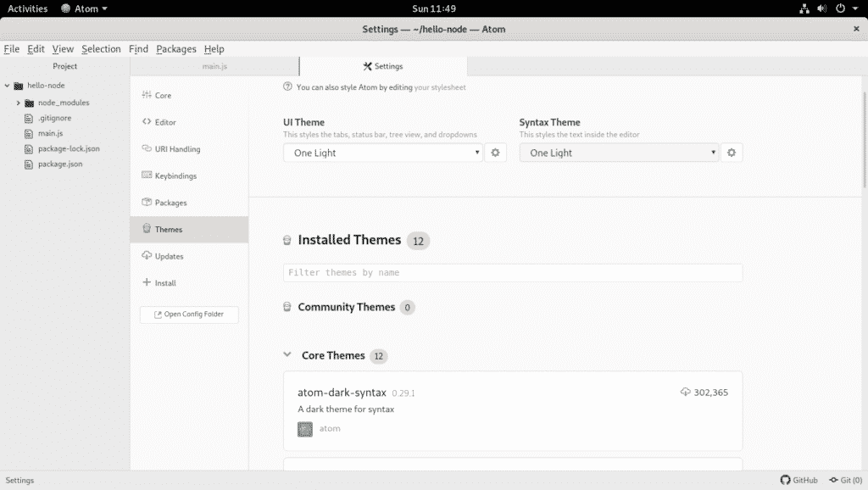Open the Keybindings settings panel

(174, 175)
